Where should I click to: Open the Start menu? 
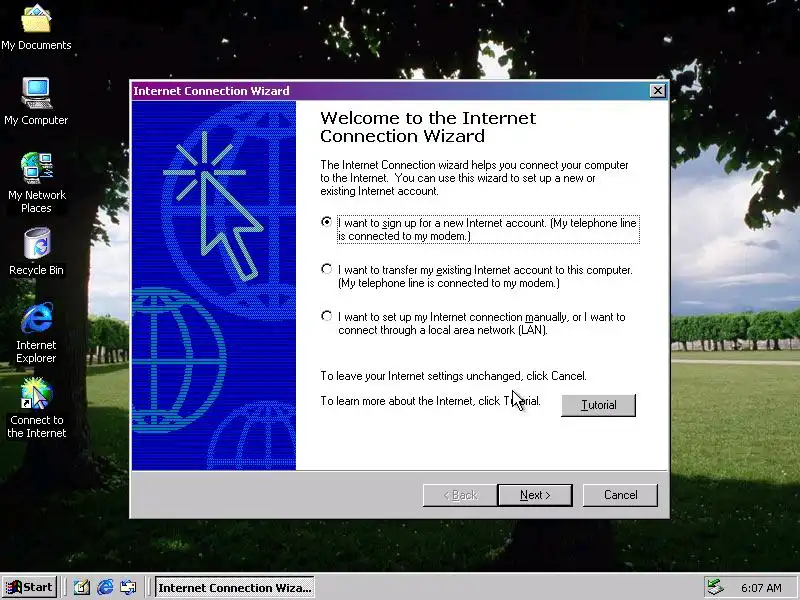[29, 587]
